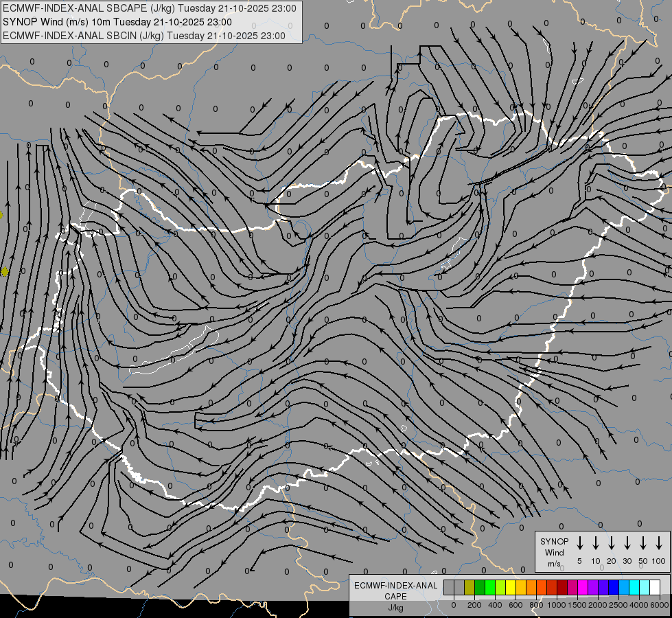
Task: Pick the pure yellow CAPE legend swatch
Action: point(511,587)
